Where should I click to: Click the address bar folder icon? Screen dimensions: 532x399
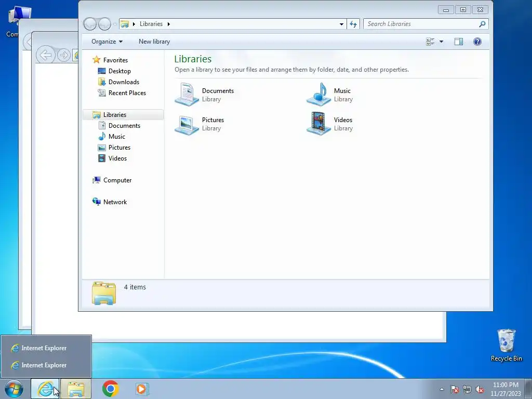pos(125,24)
